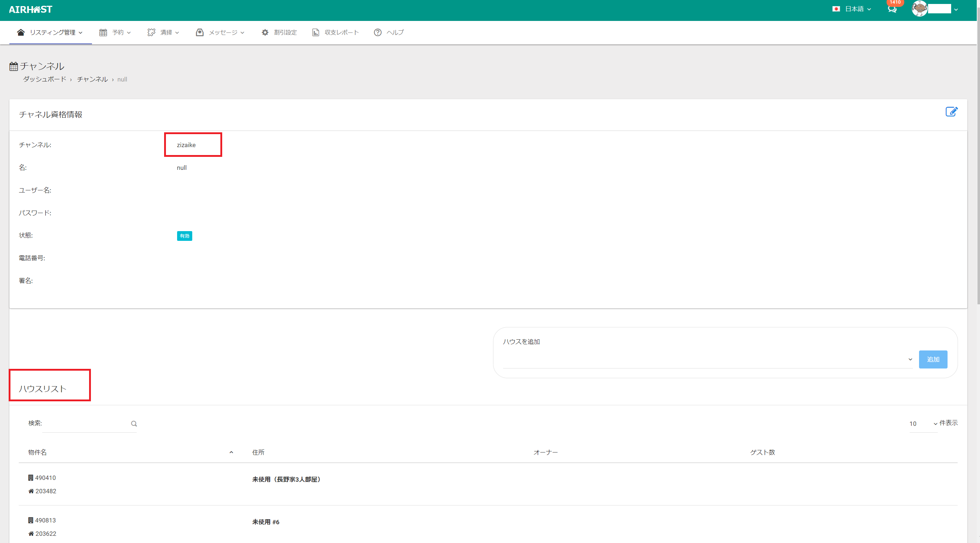Click search magnifier icon in house list
The width and height of the screenshot is (980, 543).
(x=134, y=424)
